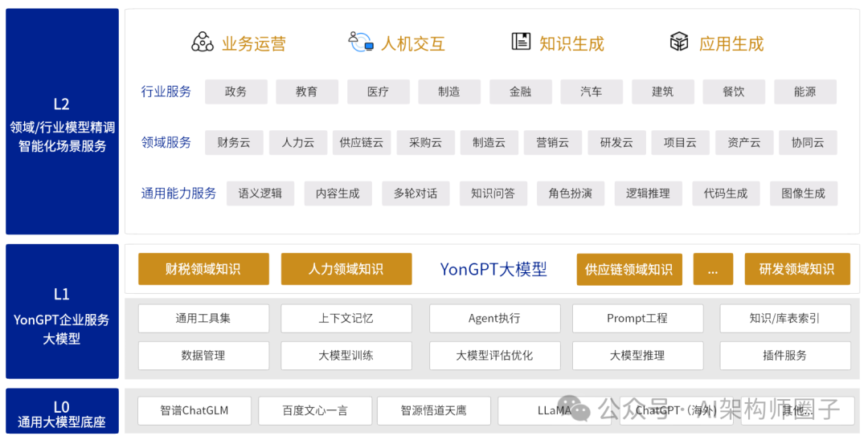Screen dimensions: 868x444
Task: Select the 智谱ChatGLM base model box
Action: tap(194, 411)
